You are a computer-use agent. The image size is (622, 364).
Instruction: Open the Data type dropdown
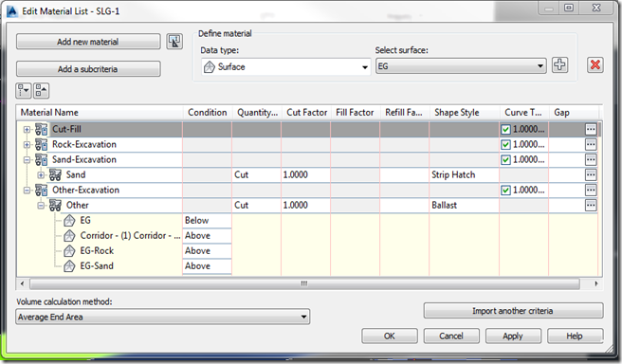[285, 66]
